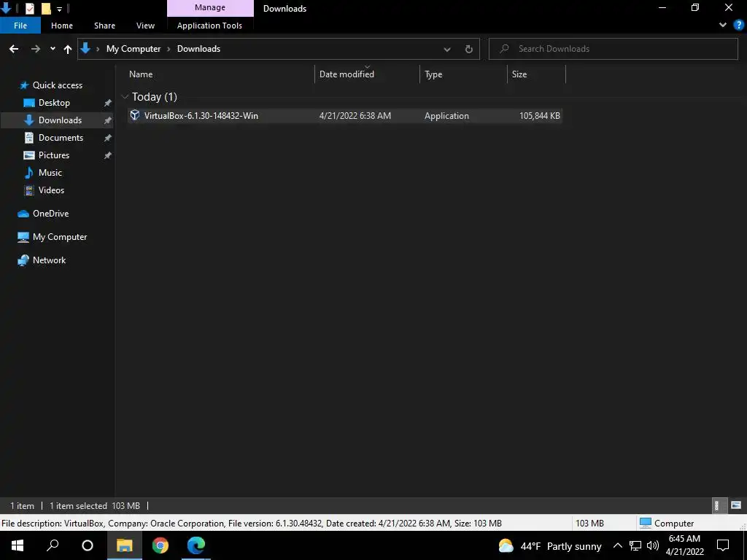The height and width of the screenshot is (560, 747).
Task: Select My Computer in the navigation pane
Action: 60,237
